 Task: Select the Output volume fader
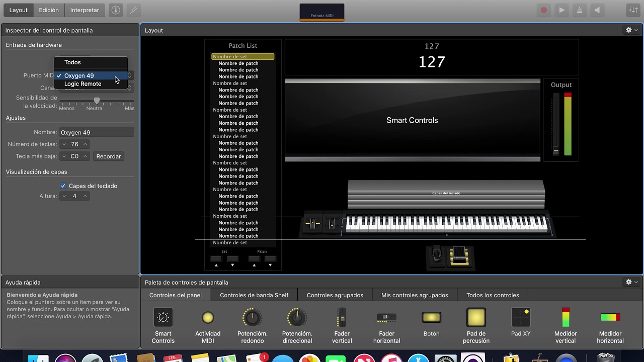coord(556,124)
